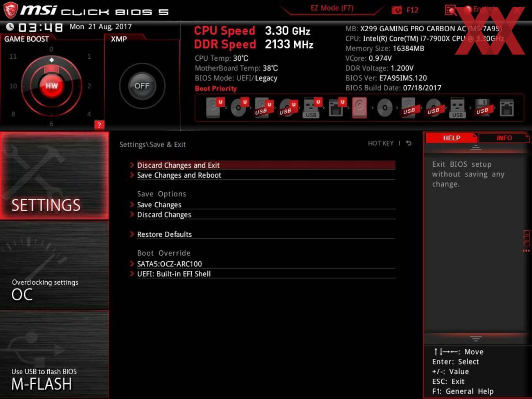Open the M-FLASH section
The image size is (532, 399).
point(54,354)
